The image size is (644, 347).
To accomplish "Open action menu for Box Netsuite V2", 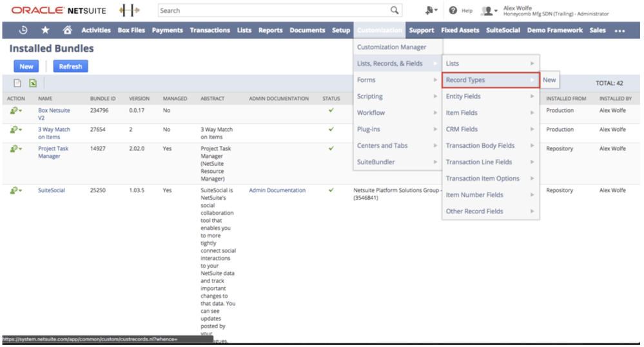I will 16,110.
